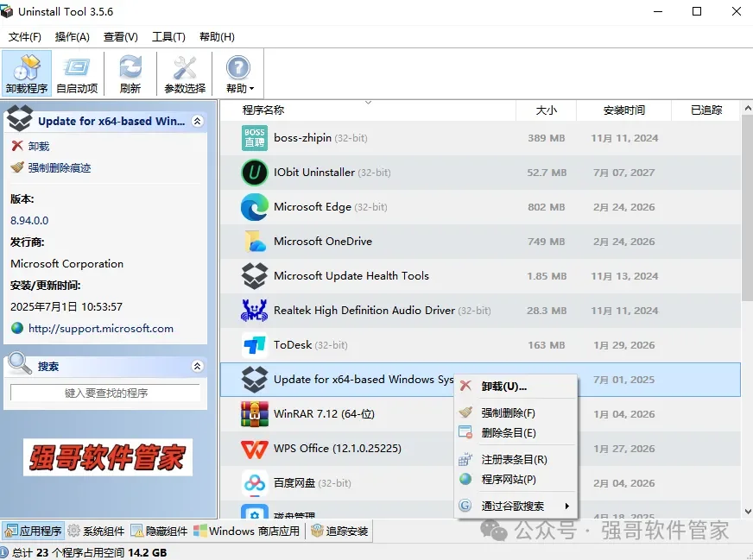Click the ToDesk program icon
This screenshot has height=560, width=753.
(254, 345)
